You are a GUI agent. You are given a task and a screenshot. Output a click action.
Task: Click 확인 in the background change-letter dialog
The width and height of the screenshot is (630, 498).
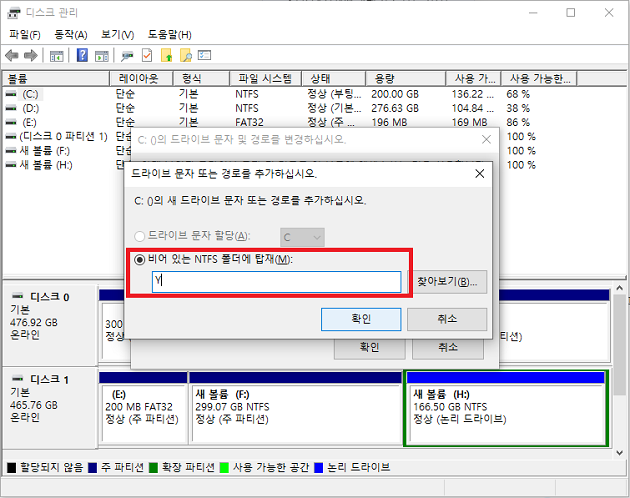369,348
